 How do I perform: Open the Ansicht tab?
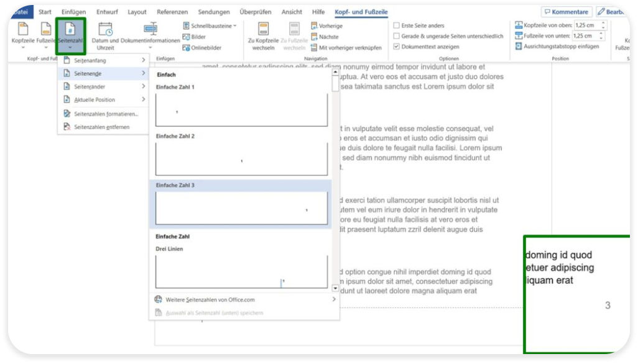[x=292, y=12]
